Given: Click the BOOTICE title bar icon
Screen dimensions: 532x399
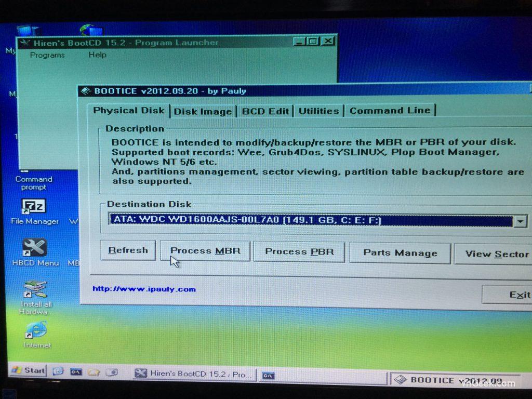Looking at the screenshot, I should 86,91.
